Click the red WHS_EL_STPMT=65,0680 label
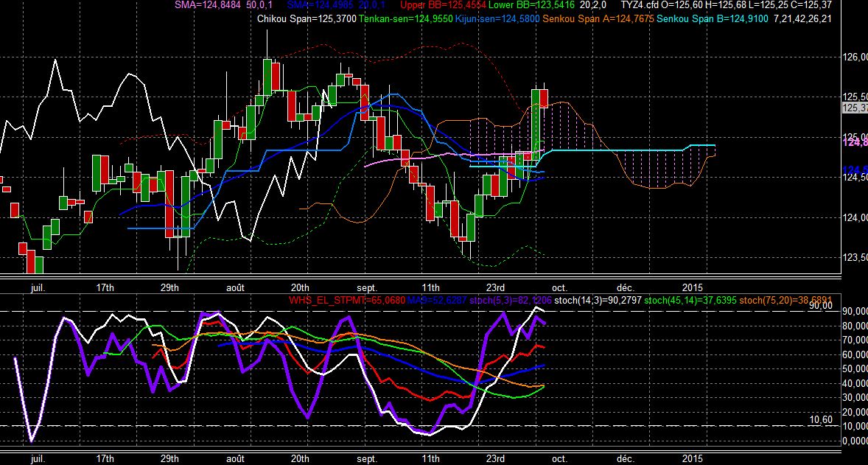868x465 pixels. (346, 301)
